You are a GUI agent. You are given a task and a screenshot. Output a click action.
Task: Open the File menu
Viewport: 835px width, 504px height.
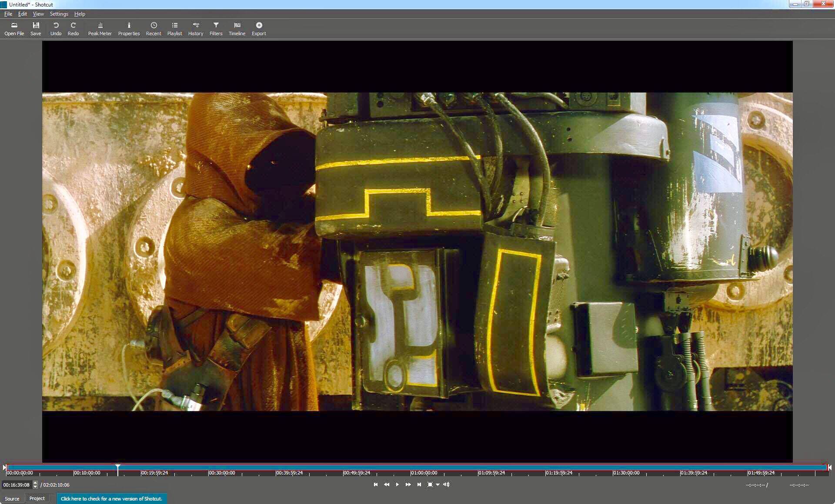click(8, 14)
